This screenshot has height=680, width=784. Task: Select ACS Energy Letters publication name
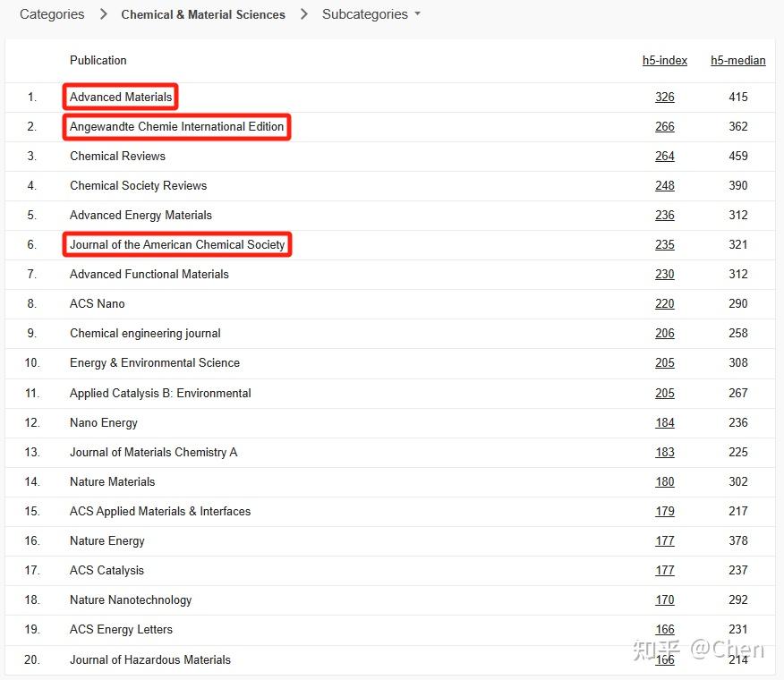(x=121, y=629)
